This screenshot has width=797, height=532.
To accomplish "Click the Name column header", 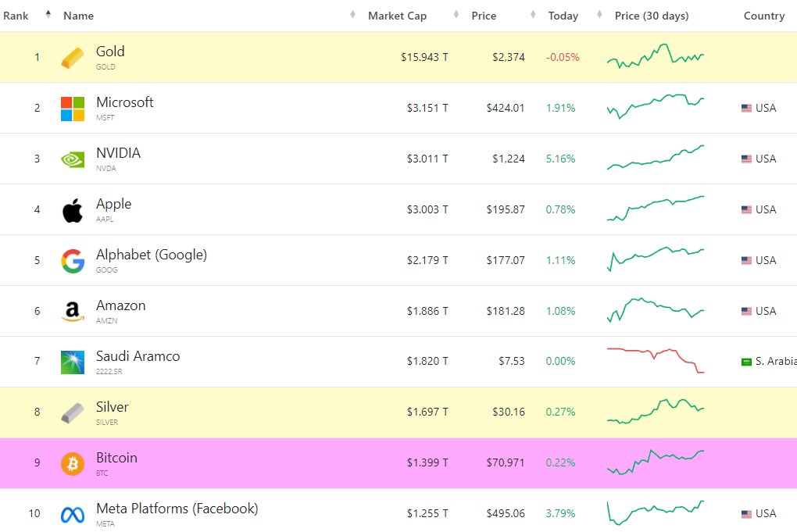I will pos(78,16).
